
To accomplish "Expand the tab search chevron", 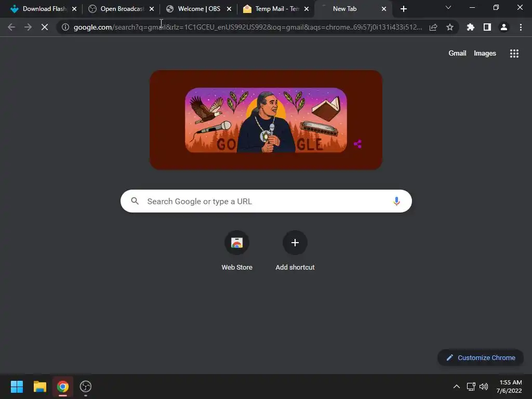I will (448, 7).
